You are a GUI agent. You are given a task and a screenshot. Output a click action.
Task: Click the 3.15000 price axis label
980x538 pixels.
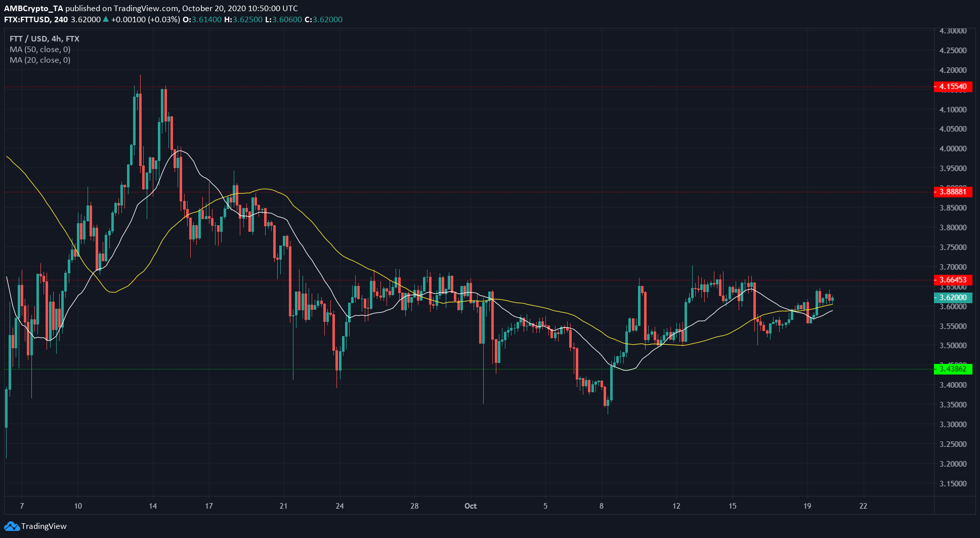(953, 484)
